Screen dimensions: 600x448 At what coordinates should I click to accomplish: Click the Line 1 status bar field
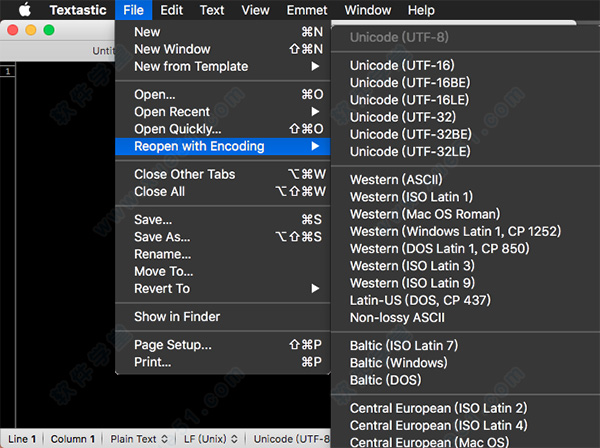(20, 439)
